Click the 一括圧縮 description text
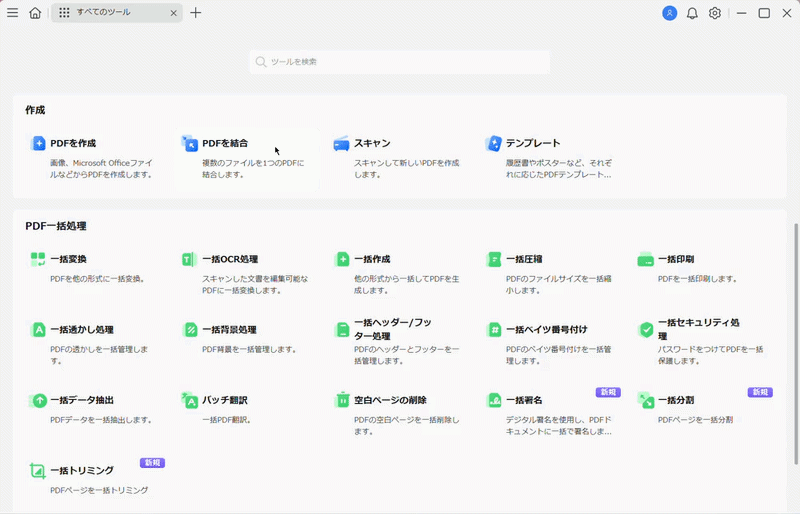This screenshot has height=514, width=800. [x=558, y=285]
